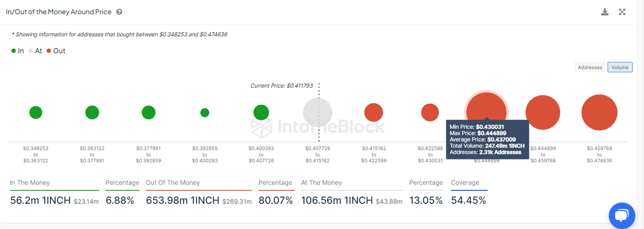Open the chat support bubble
The image size is (644, 229).
click(x=622, y=216)
